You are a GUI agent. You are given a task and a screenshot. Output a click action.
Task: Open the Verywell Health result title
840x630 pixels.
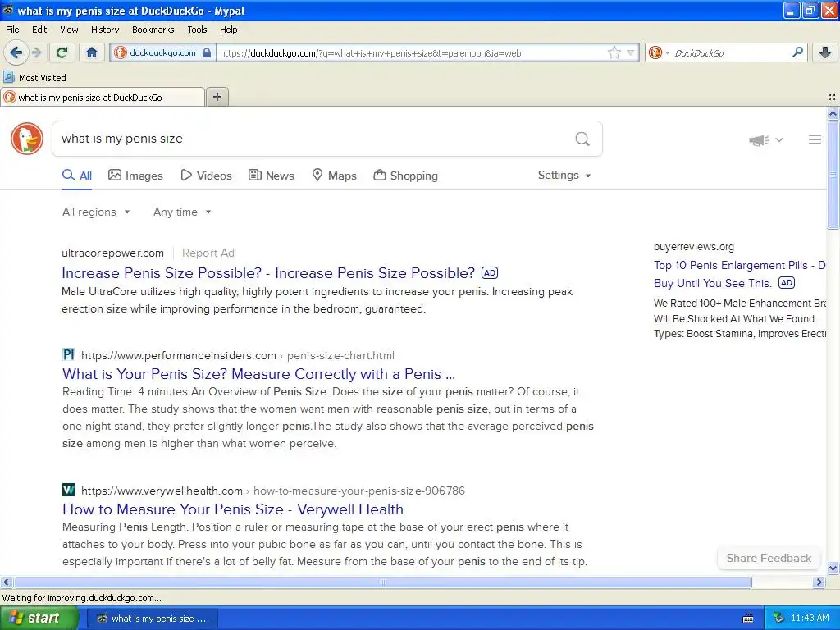(x=233, y=509)
